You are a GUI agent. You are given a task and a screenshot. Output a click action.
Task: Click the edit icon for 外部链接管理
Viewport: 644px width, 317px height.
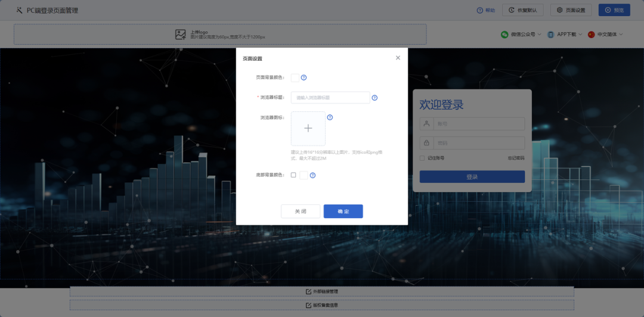pyautogui.click(x=308, y=291)
